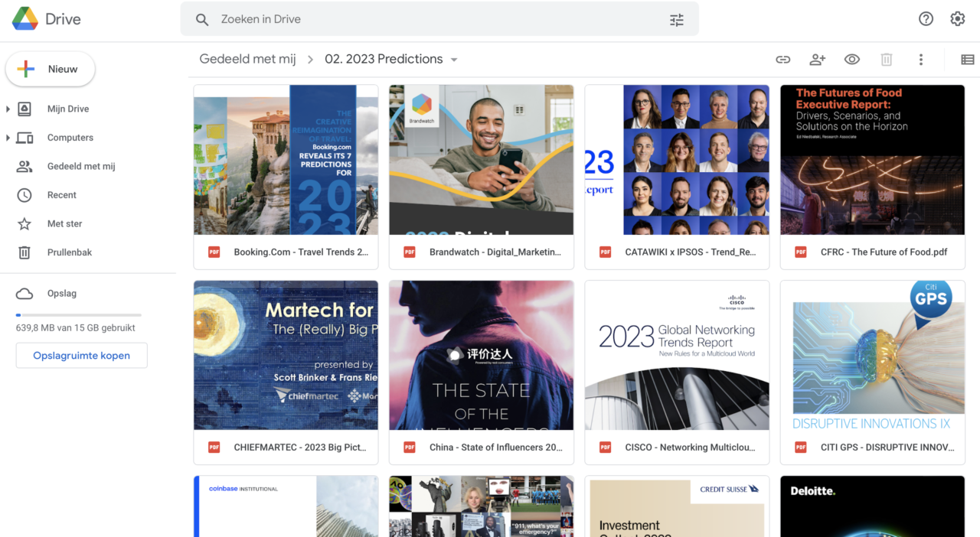The image size is (980, 537).
Task: Click the Nieuw button
Action: pyautogui.click(x=51, y=69)
